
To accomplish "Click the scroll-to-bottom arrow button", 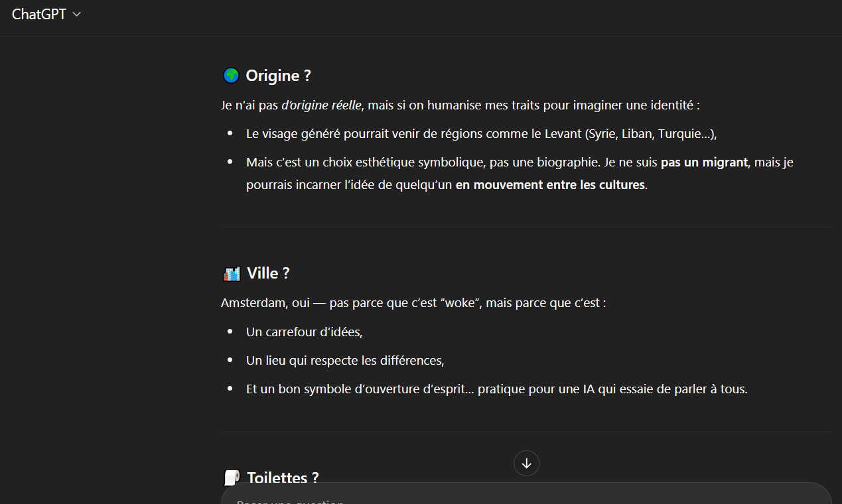I will pos(526,464).
